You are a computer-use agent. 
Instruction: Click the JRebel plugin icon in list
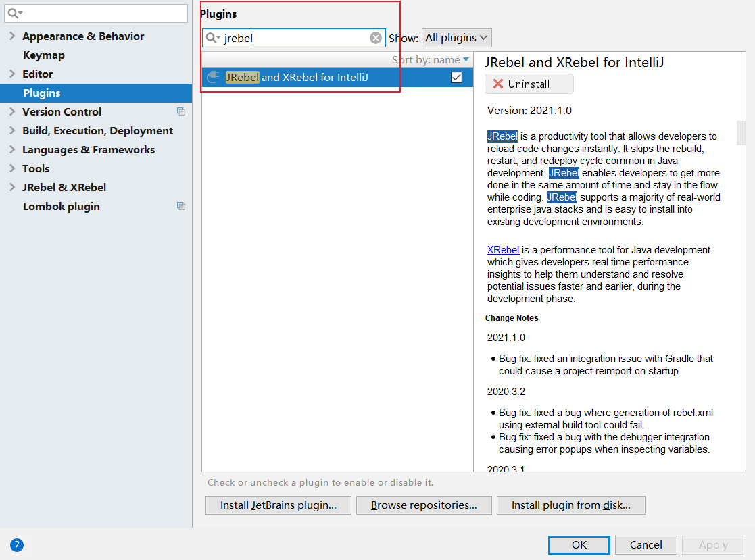click(213, 77)
